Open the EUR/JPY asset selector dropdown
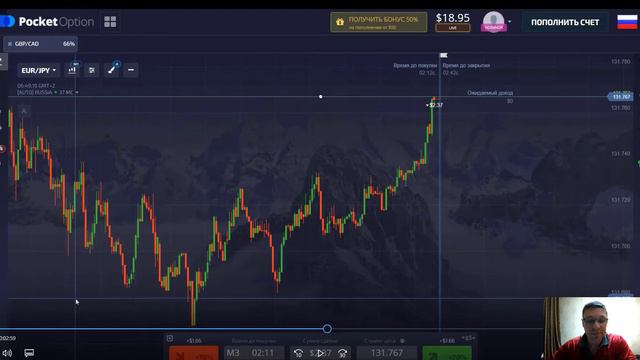This screenshot has width=640, height=360. pos(38,70)
